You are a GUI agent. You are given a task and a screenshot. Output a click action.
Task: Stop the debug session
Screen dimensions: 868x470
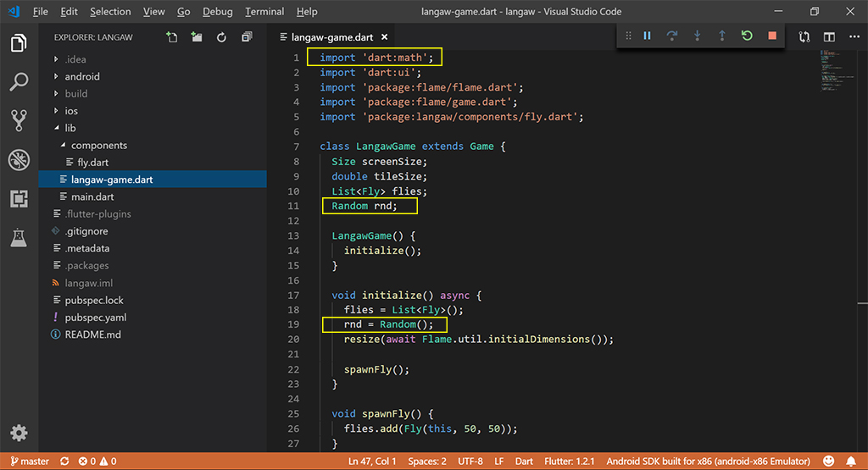pos(771,36)
